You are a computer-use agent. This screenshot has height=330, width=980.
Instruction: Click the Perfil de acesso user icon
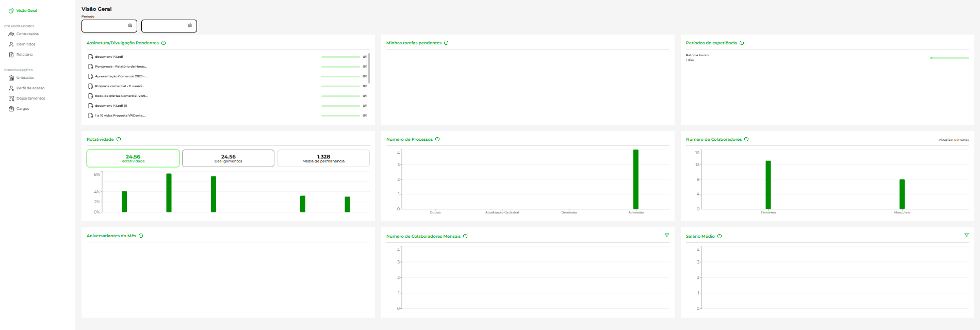[11, 88]
